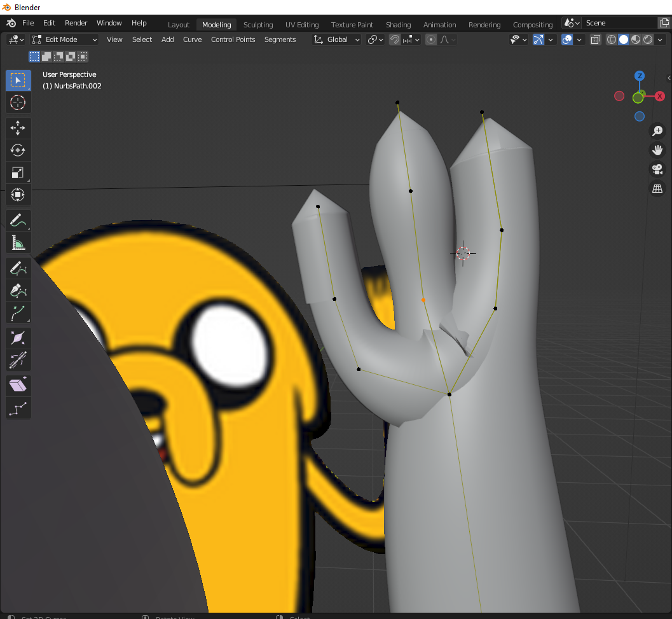The width and height of the screenshot is (672, 619).
Task: Pick the Shear tool
Action: pyautogui.click(x=18, y=386)
